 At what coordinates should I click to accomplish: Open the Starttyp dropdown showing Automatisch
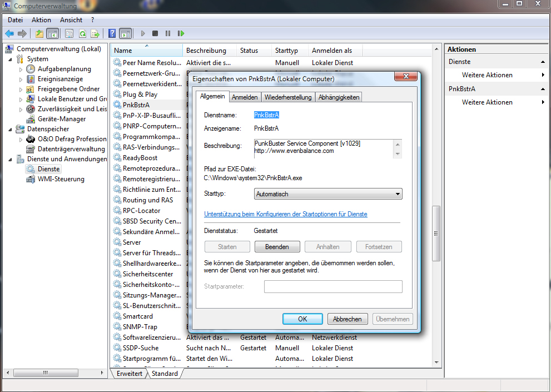pyautogui.click(x=327, y=194)
